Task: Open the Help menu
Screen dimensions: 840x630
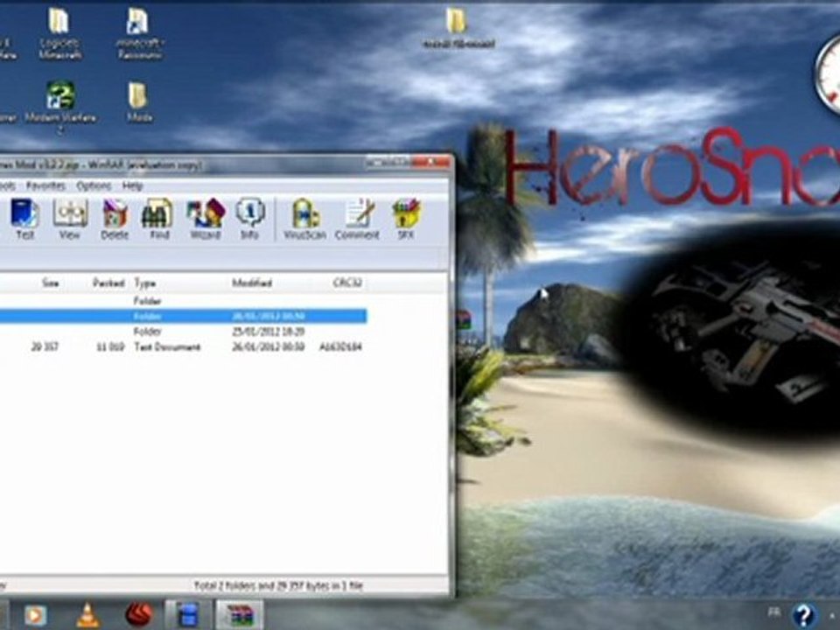Action: coord(132,185)
